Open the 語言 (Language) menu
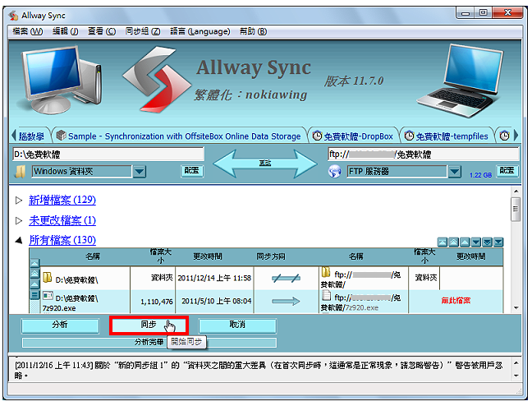532x406 pixels. point(199,31)
